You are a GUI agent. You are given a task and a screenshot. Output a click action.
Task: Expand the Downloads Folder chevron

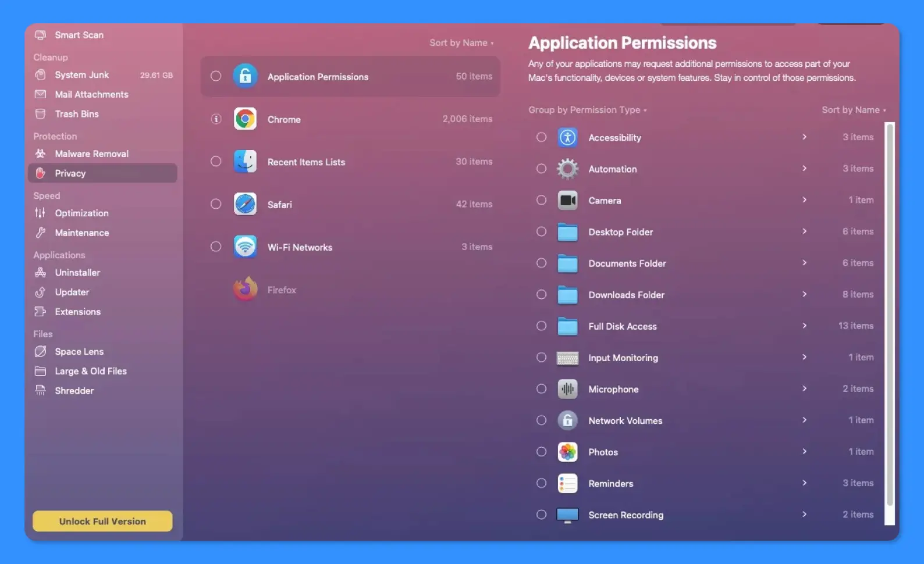pos(805,294)
